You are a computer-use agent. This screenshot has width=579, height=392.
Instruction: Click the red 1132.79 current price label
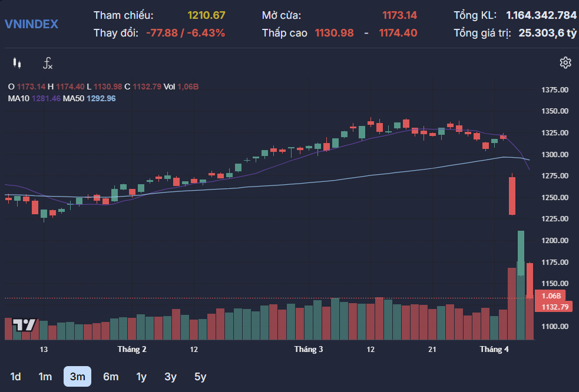[x=555, y=307]
